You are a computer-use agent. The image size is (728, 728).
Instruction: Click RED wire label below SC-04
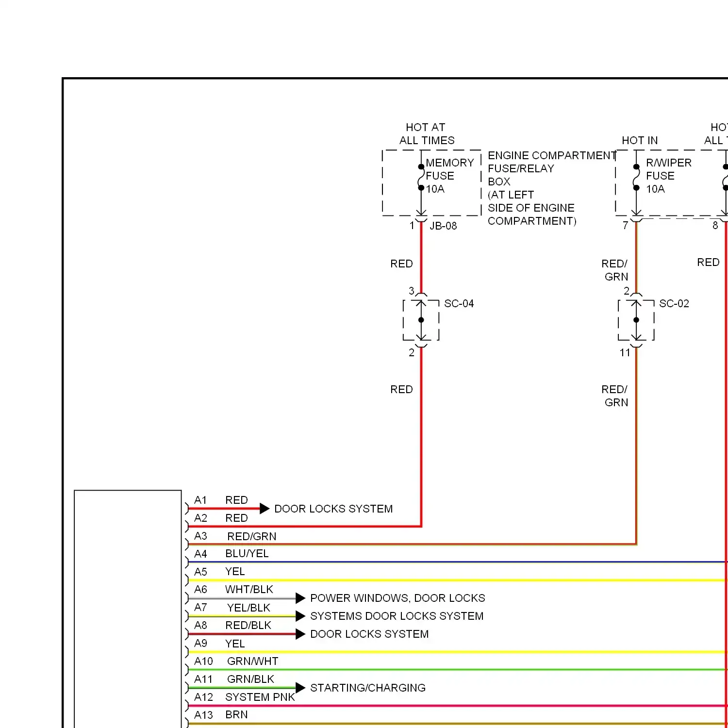pos(401,389)
